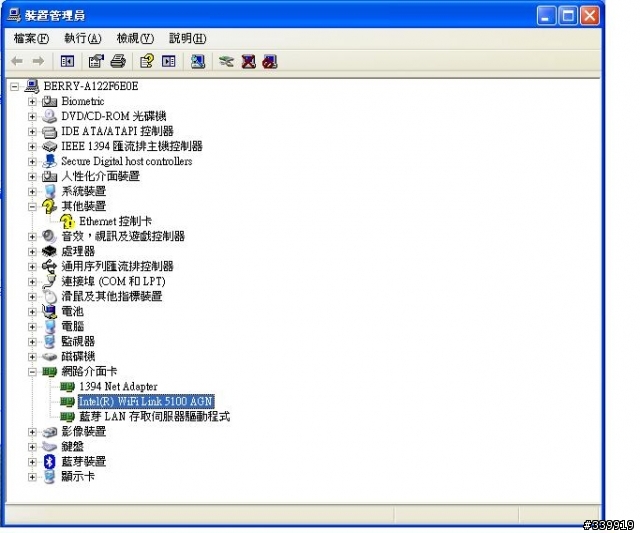Expand DVD/CD-ROM 光碟機 node
The height and width of the screenshot is (533, 640).
(32, 117)
